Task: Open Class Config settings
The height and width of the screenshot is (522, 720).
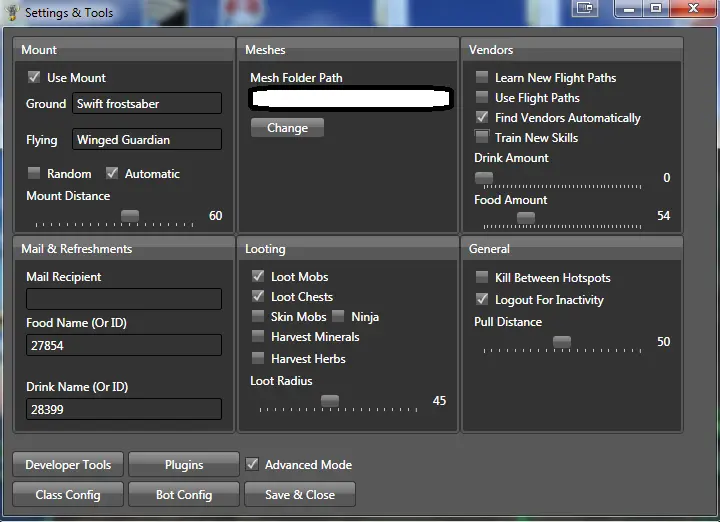Action: pos(68,494)
